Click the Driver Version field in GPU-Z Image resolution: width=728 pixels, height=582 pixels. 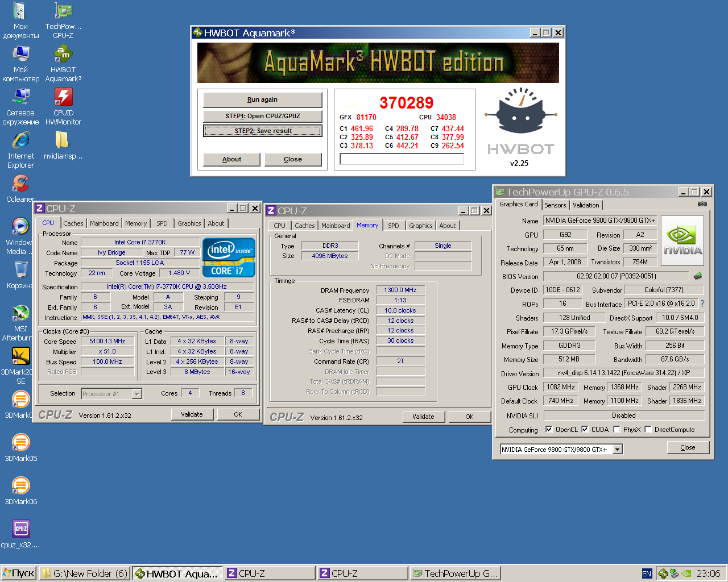click(623, 373)
